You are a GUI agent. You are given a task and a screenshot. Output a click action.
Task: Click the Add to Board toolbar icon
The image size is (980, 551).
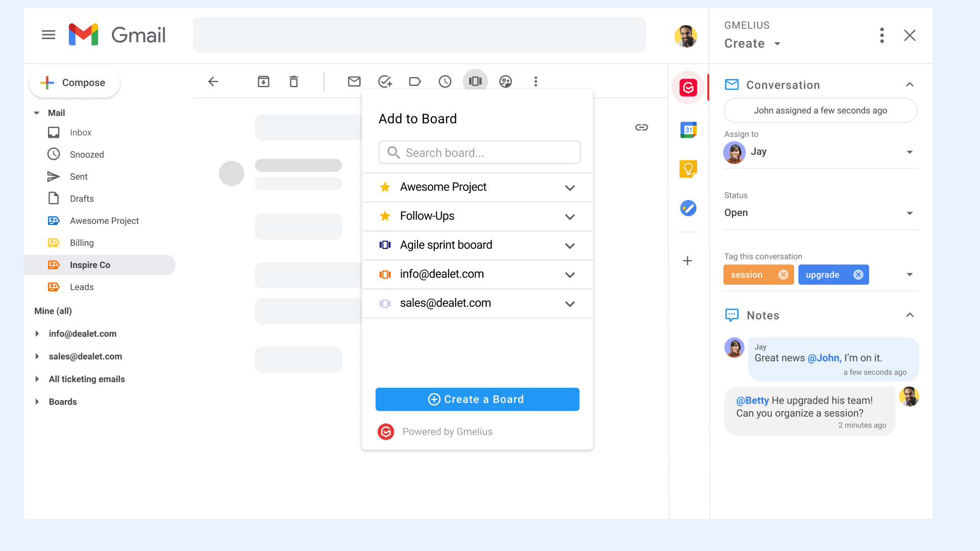click(x=475, y=82)
